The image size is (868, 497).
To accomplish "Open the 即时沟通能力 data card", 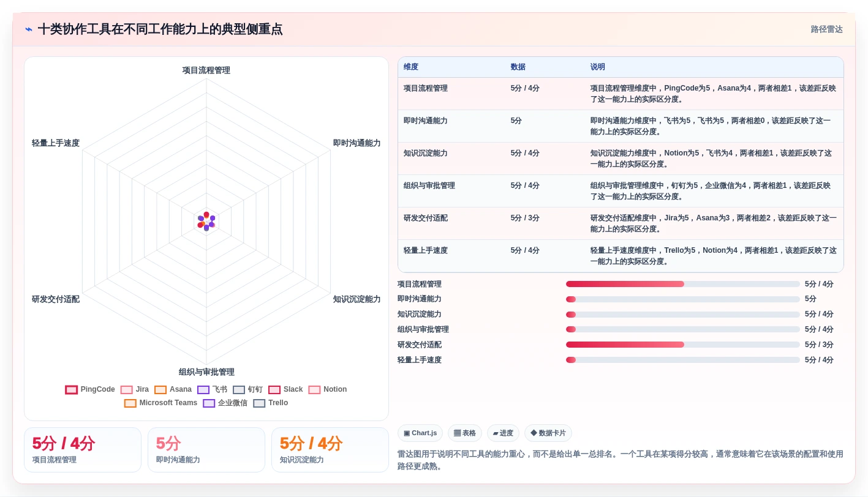I will [x=206, y=450].
